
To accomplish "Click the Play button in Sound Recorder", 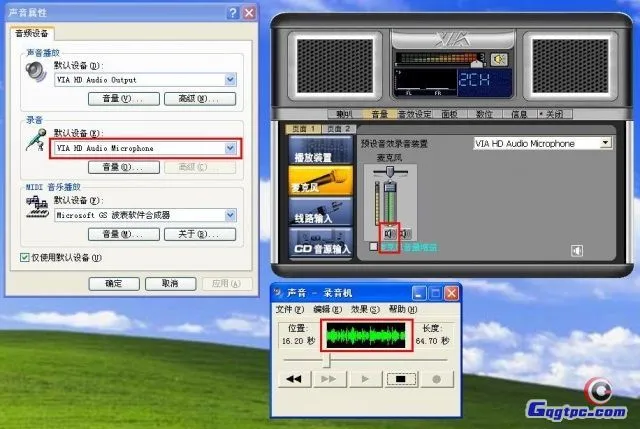I will coord(364,379).
